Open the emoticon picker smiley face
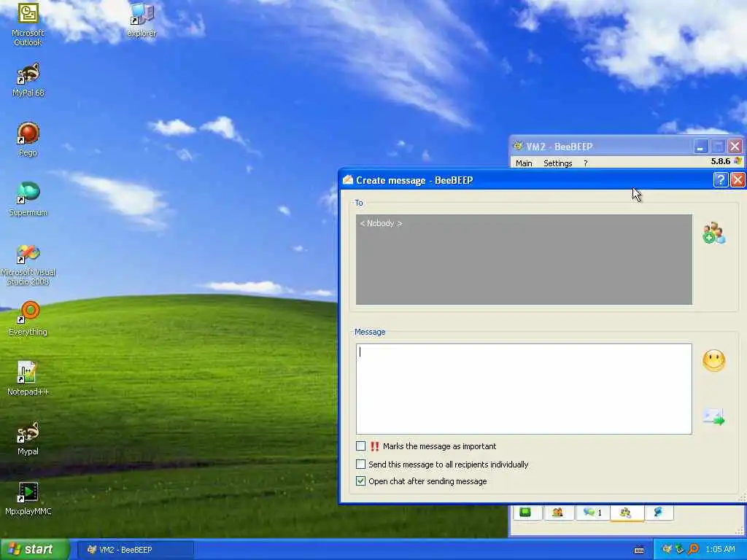The height and width of the screenshot is (560, 747). coord(713,361)
